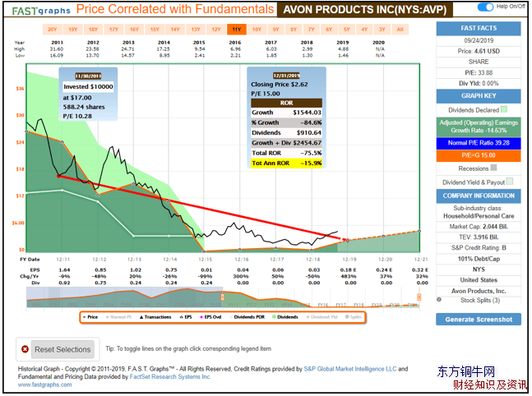This screenshot has height=396, width=532.
Task: Toggle Dividends POR legend item
Action: pyautogui.click(x=247, y=317)
